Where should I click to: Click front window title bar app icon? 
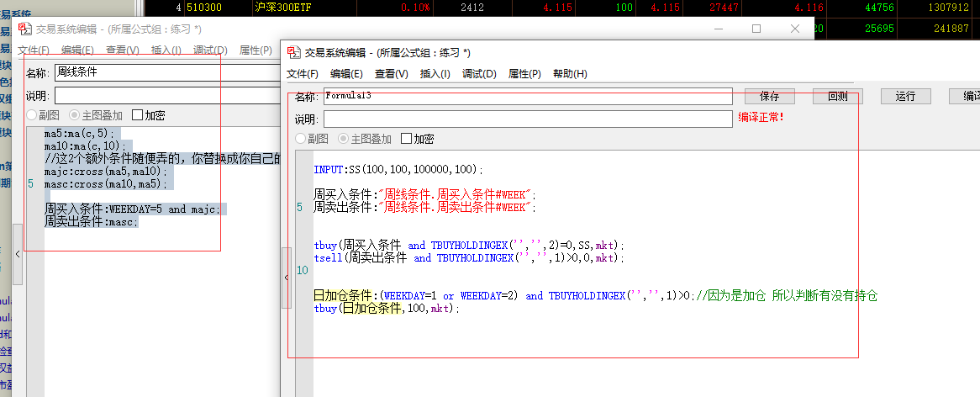tap(293, 52)
